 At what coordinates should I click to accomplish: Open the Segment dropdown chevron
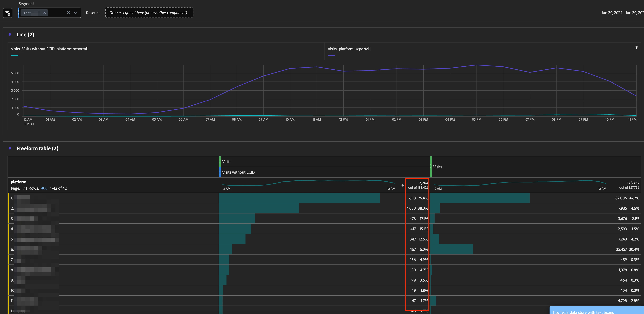click(x=76, y=13)
